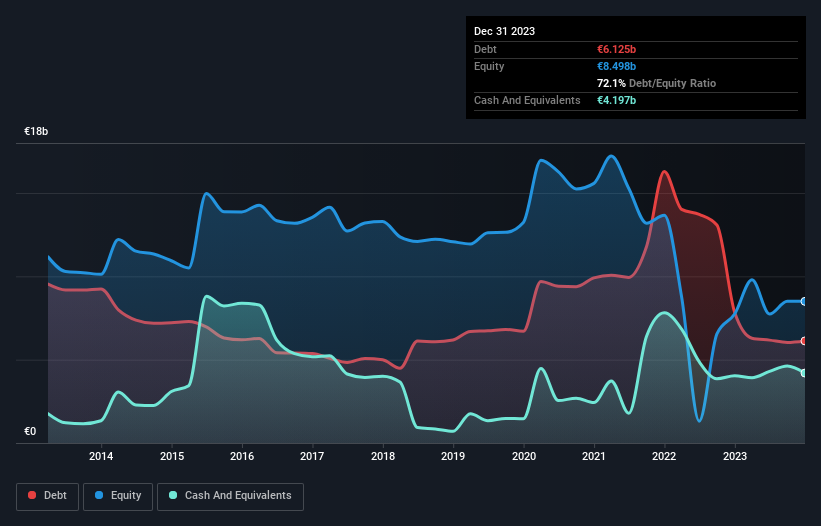Click the 2019 x-axis label
The height and width of the screenshot is (526, 821).
tap(453, 456)
